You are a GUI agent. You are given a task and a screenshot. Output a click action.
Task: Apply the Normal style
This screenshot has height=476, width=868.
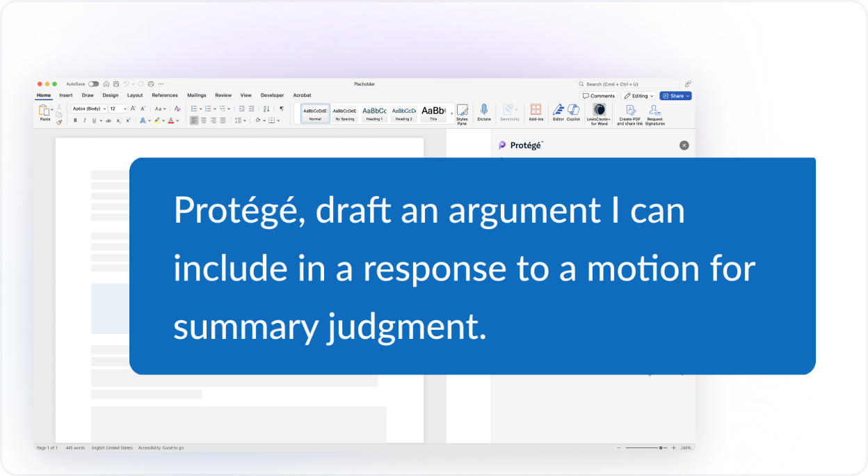315,113
